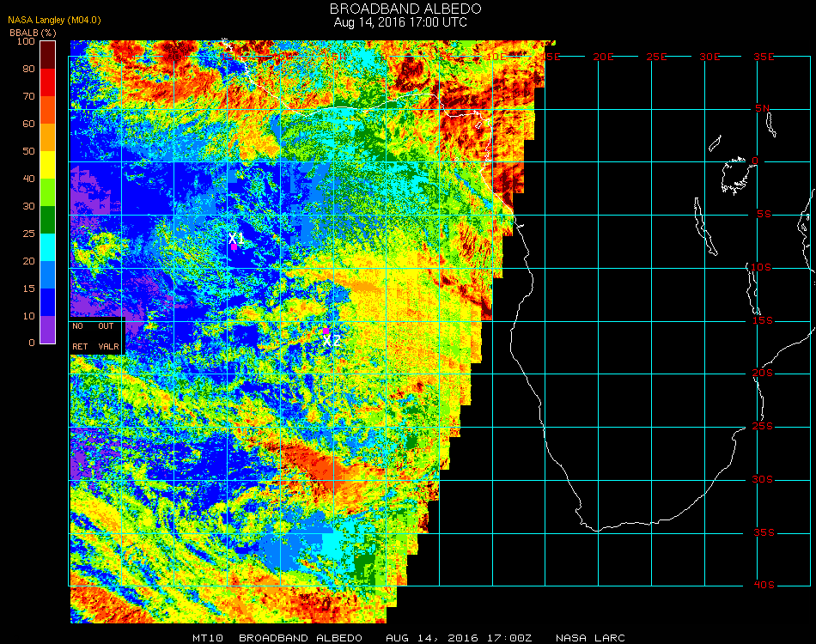The width and height of the screenshot is (816, 644).
Task: Click the 30S latitude label
Action: pyautogui.click(x=763, y=480)
